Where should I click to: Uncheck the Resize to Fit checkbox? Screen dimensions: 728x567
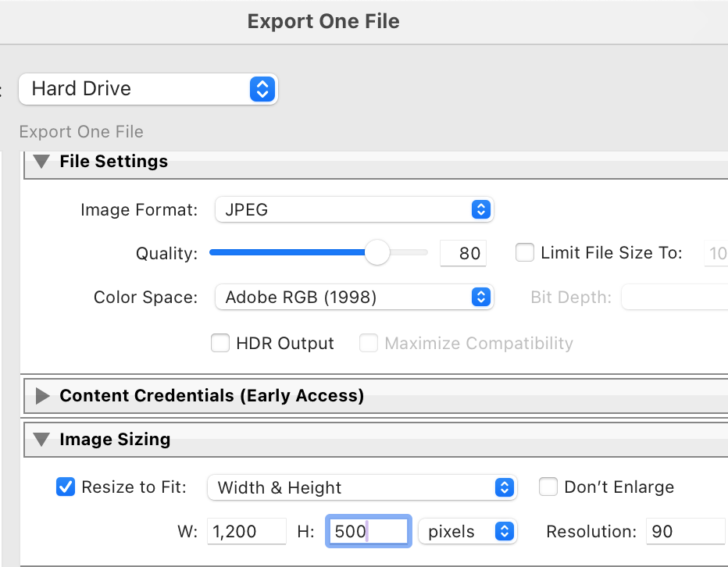(x=66, y=487)
